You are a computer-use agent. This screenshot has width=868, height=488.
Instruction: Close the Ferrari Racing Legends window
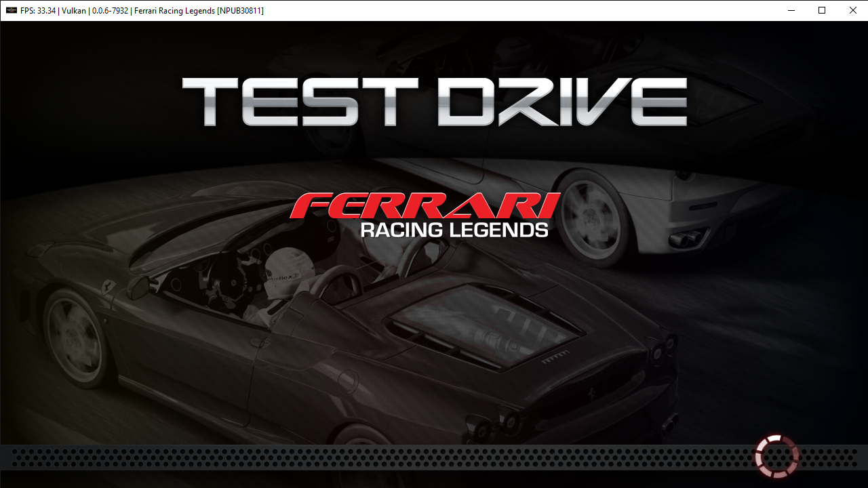852,10
